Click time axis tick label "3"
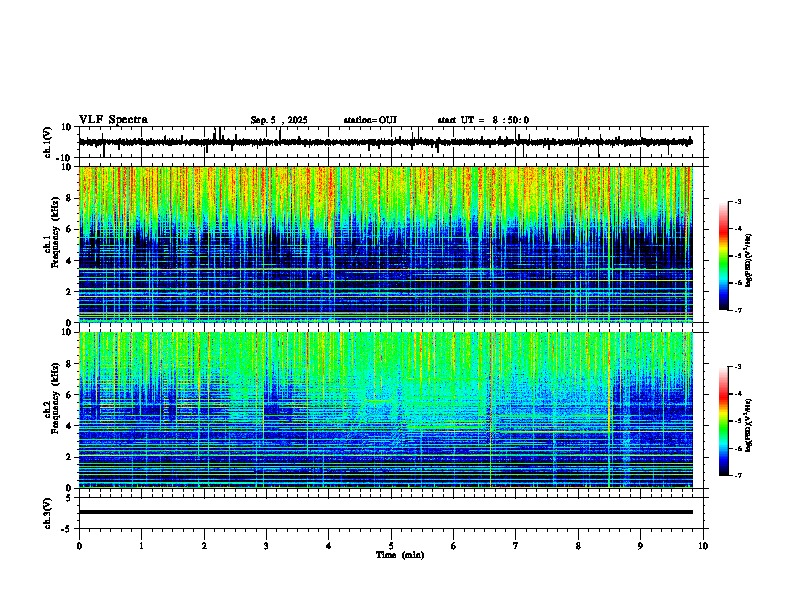The width and height of the screenshot is (792, 612). [x=266, y=546]
